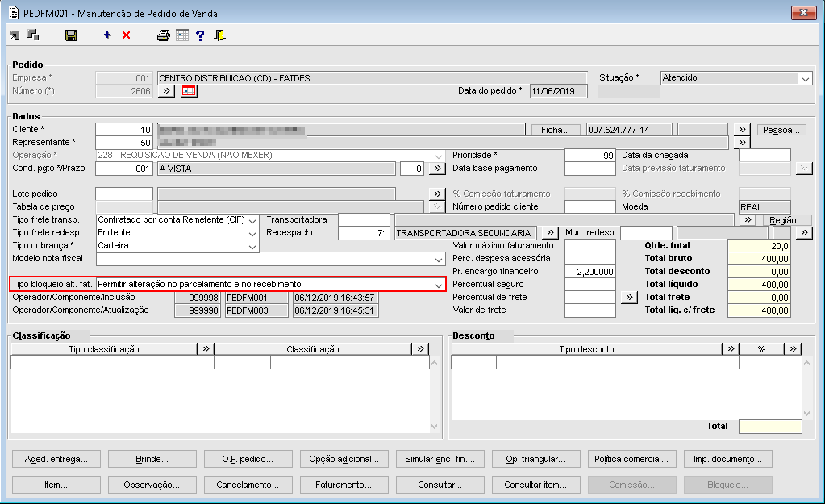Click arrows next to Tipo classificação header
The height and width of the screenshot is (504, 825).
point(206,349)
